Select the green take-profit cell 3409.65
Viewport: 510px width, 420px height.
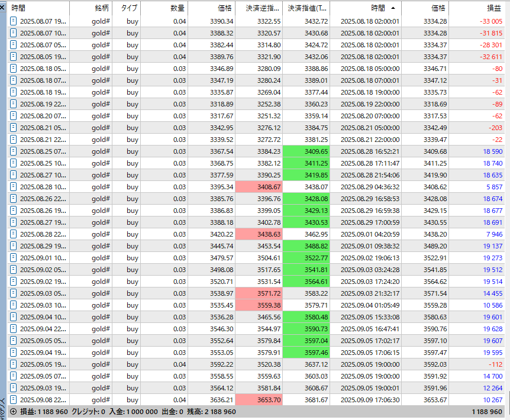[306, 151]
